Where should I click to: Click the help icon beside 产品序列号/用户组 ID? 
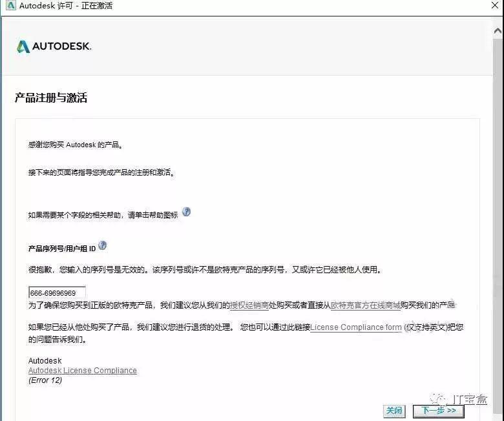(x=102, y=245)
